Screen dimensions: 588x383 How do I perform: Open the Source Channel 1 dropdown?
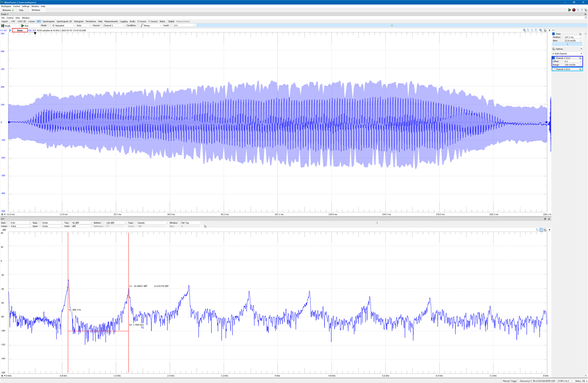click(x=114, y=25)
